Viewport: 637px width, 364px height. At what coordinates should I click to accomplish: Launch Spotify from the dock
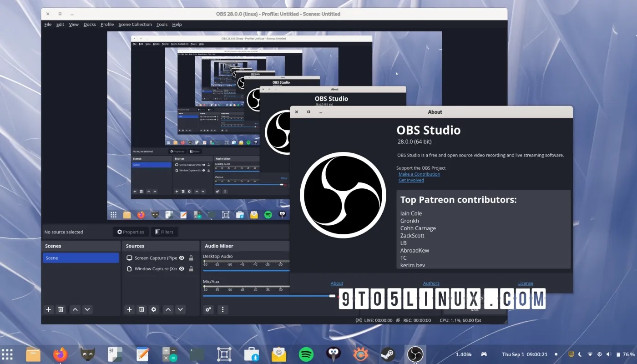[306, 354]
